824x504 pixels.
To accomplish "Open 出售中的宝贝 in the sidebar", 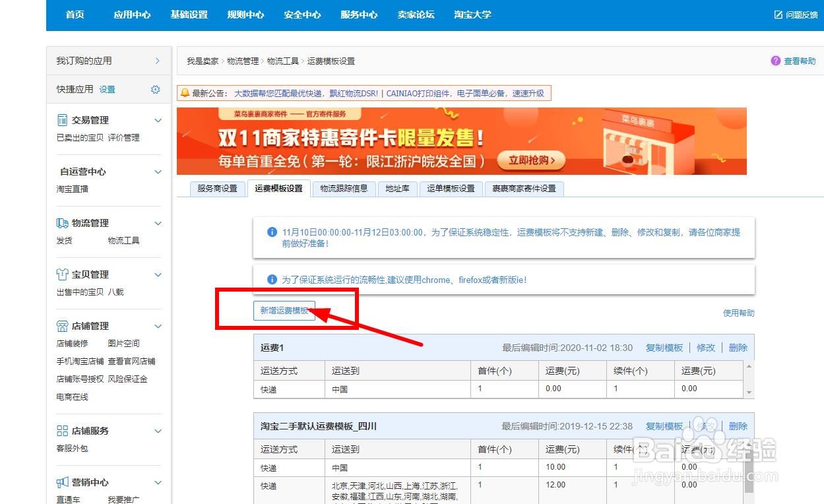I will coord(80,292).
